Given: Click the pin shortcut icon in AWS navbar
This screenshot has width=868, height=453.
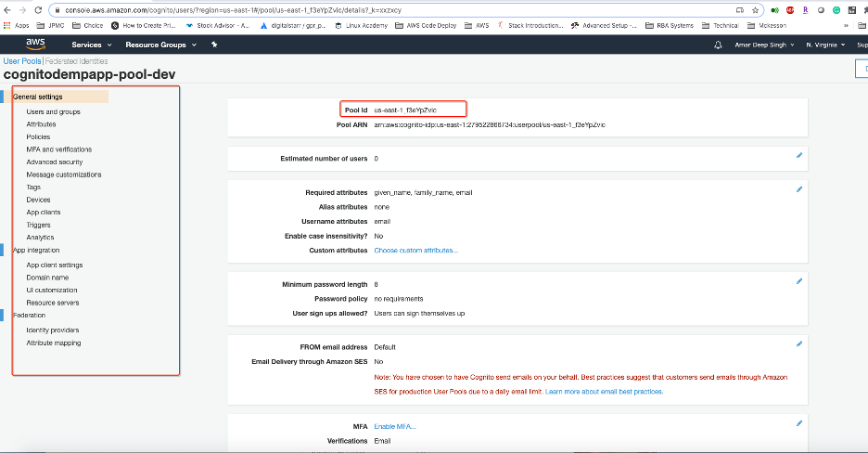Looking at the screenshot, I should pyautogui.click(x=214, y=45).
